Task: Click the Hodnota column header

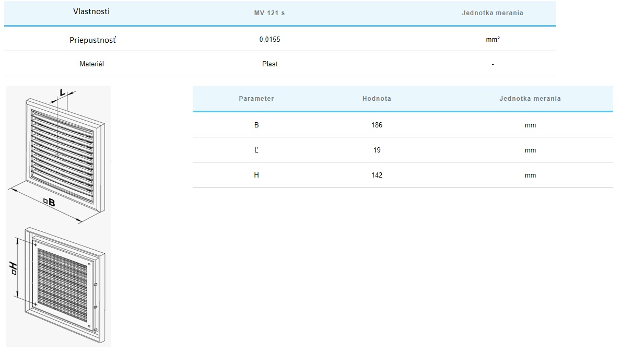Action: click(x=377, y=99)
